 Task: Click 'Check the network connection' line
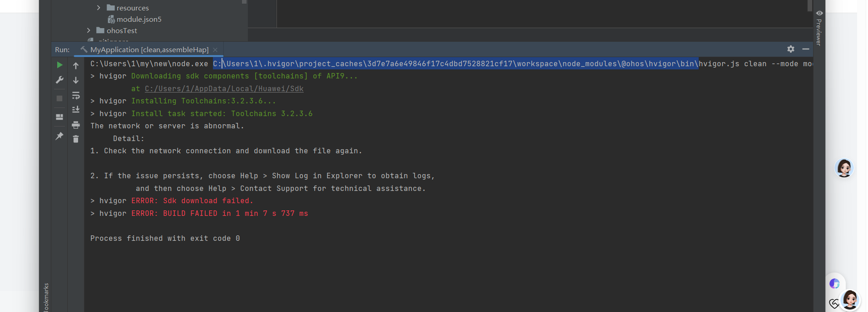(226, 151)
